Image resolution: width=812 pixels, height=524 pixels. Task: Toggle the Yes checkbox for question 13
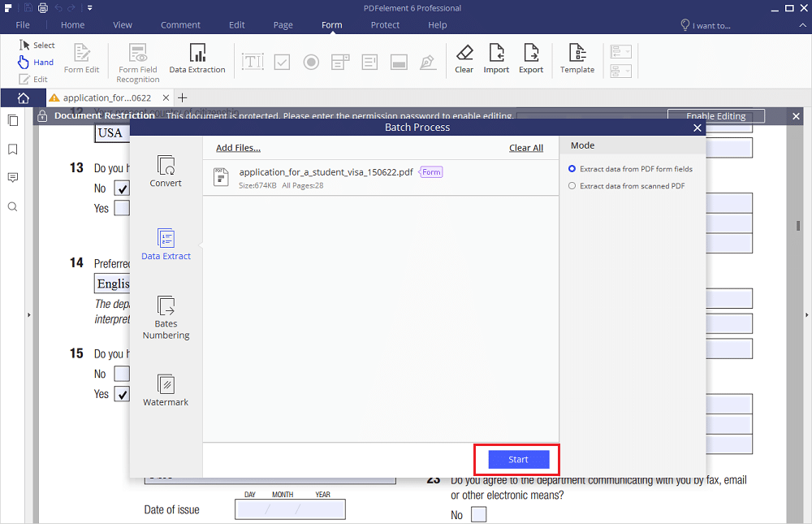coord(123,208)
